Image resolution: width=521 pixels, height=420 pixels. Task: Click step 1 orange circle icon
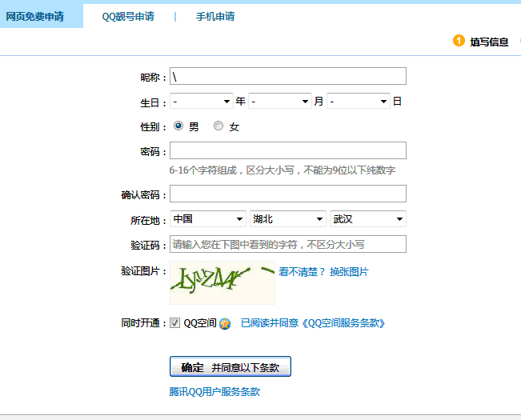coord(459,41)
